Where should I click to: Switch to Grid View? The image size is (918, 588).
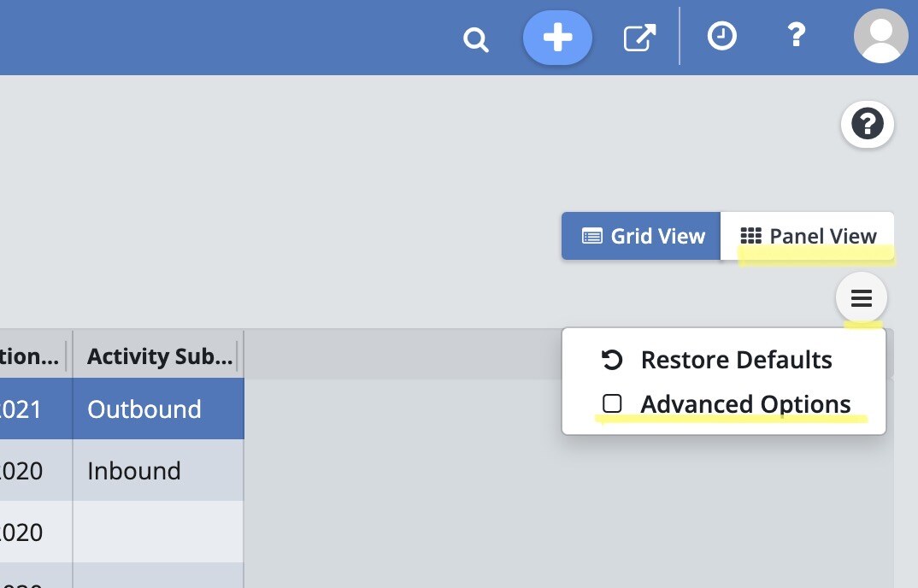pyautogui.click(x=643, y=236)
